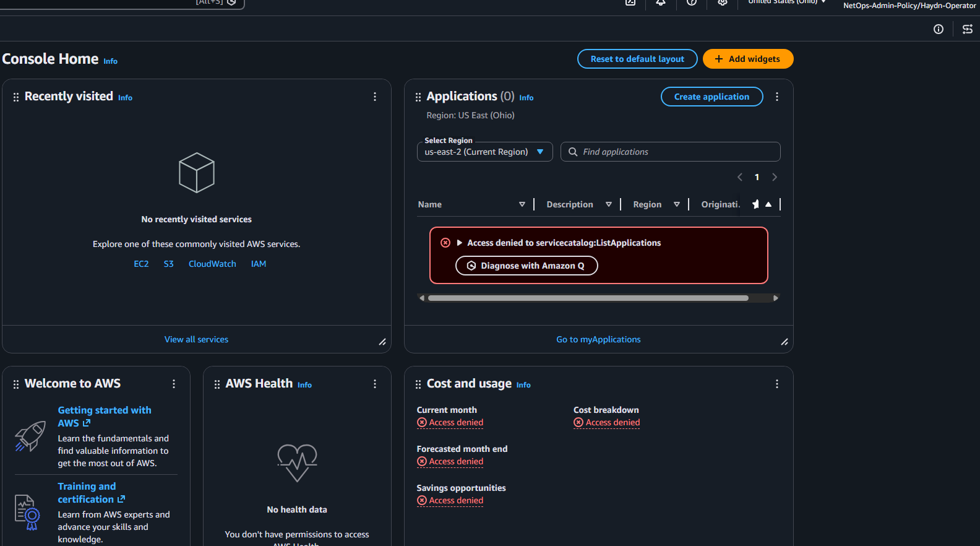The width and height of the screenshot is (980, 546).
Task: Open the S3 service link
Action: click(168, 264)
